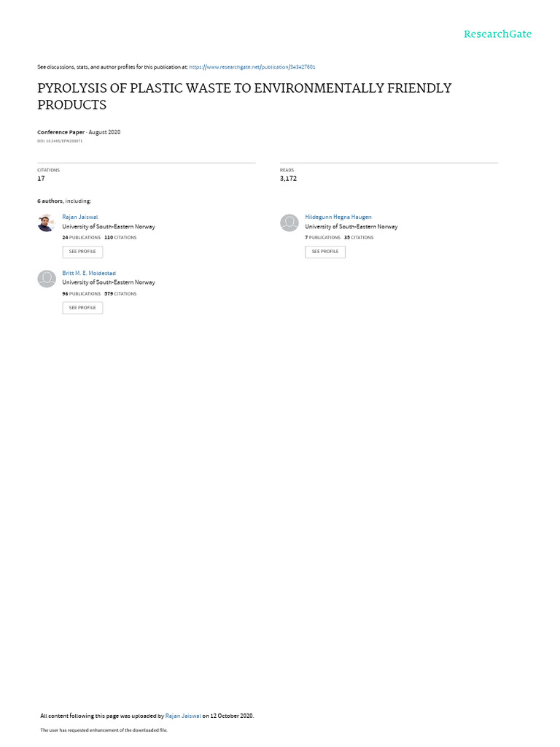This screenshot has height=747, width=560.
Task: Click Rajan Jaiswal's profile photo
Action: coord(46,223)
